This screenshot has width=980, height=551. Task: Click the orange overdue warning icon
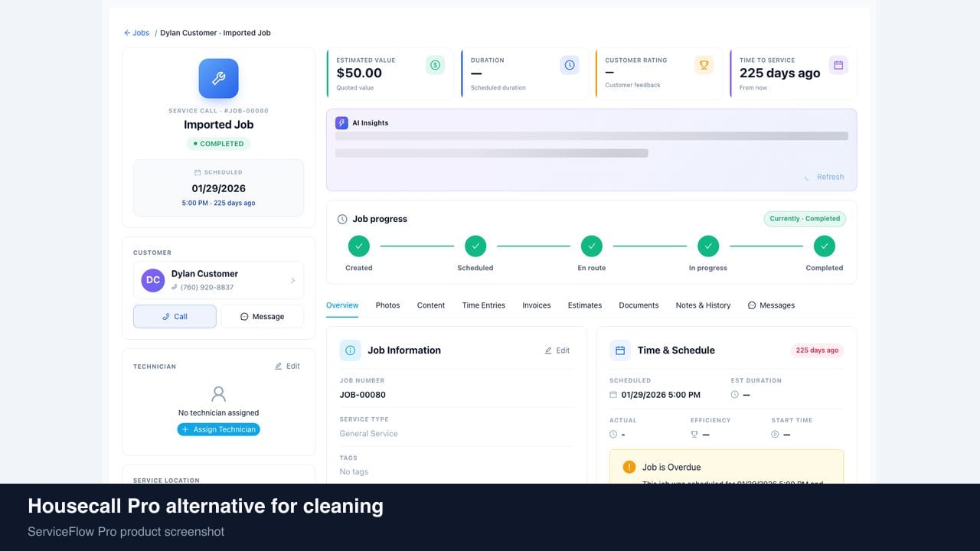(x=629, y=467)
